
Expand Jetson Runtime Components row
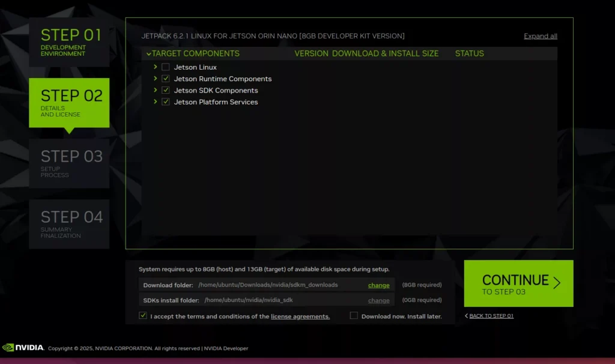point(156,79)
